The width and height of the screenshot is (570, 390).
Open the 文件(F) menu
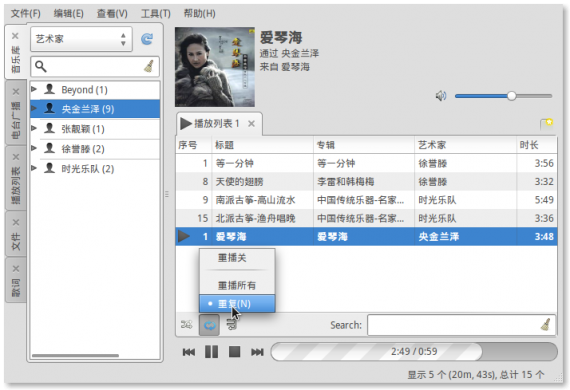[x=25, y=14]
